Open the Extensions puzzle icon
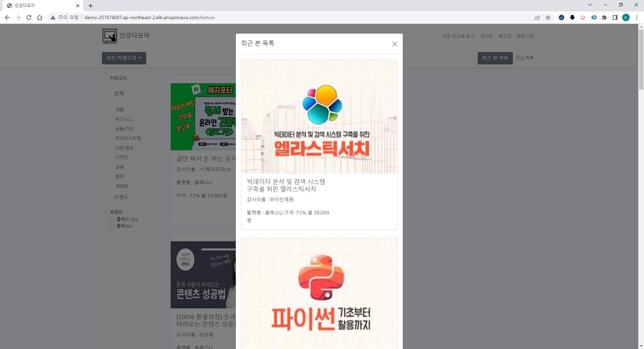The height and width of the screenshot is (349, 644). click(x=605, y=17)
